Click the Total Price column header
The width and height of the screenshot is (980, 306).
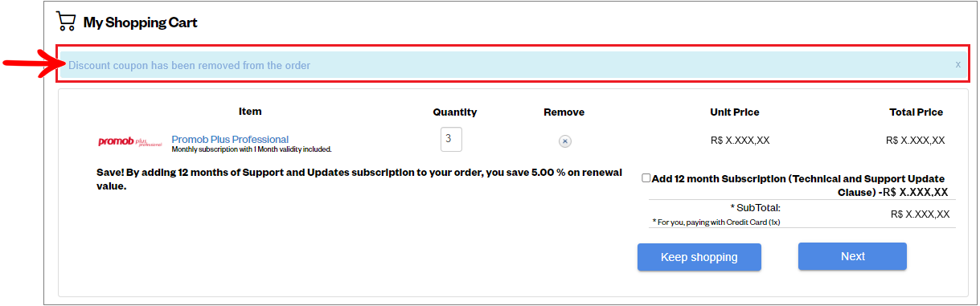click(x=916, y=112)
